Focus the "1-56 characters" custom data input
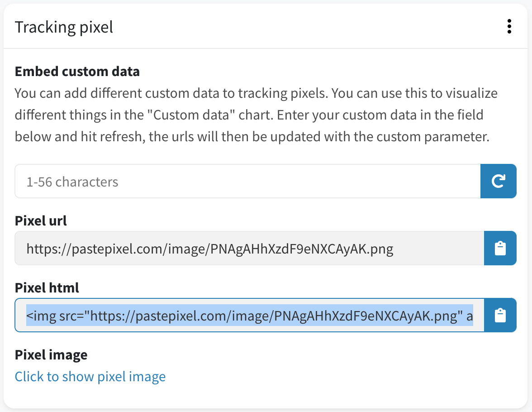This screenshot has width=532, height=412. [x=248, y=181]
